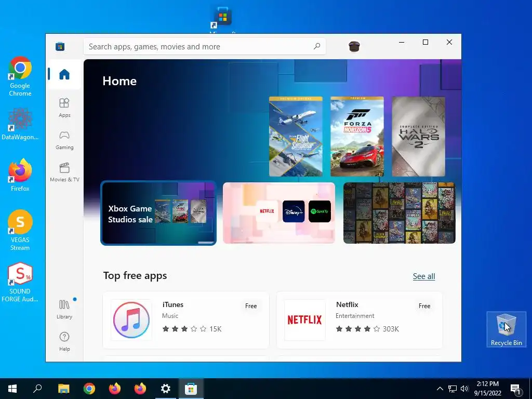Select DataWagon desktop shortcut

20,124
